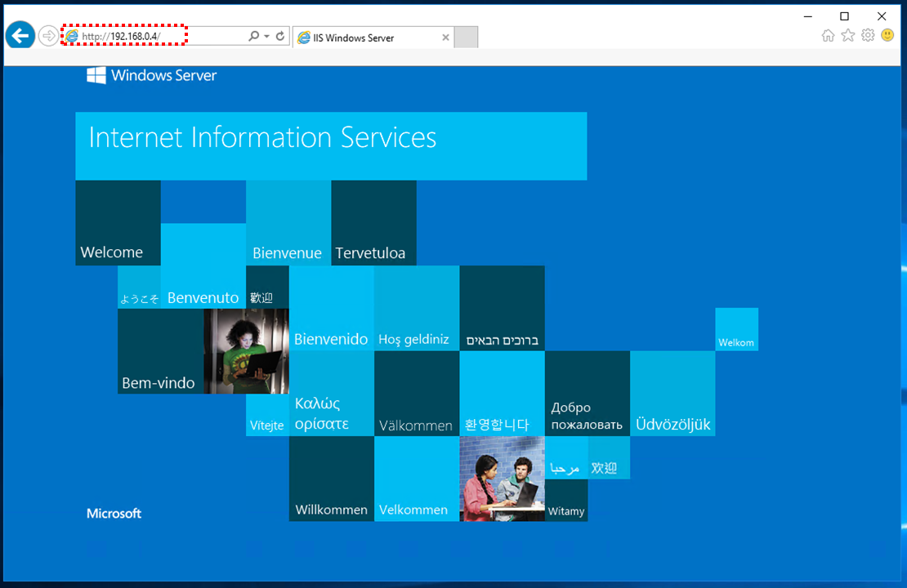Click the magnifier search icon in address bar
The height and width of the screenshot is (588, 907).
click(x=253, y=36)
